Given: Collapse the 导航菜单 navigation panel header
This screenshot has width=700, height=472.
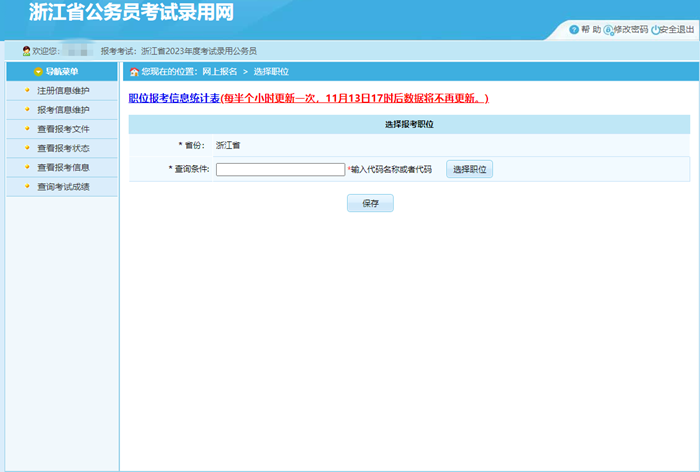Looking at the screenshot, I should coord(61,72).
